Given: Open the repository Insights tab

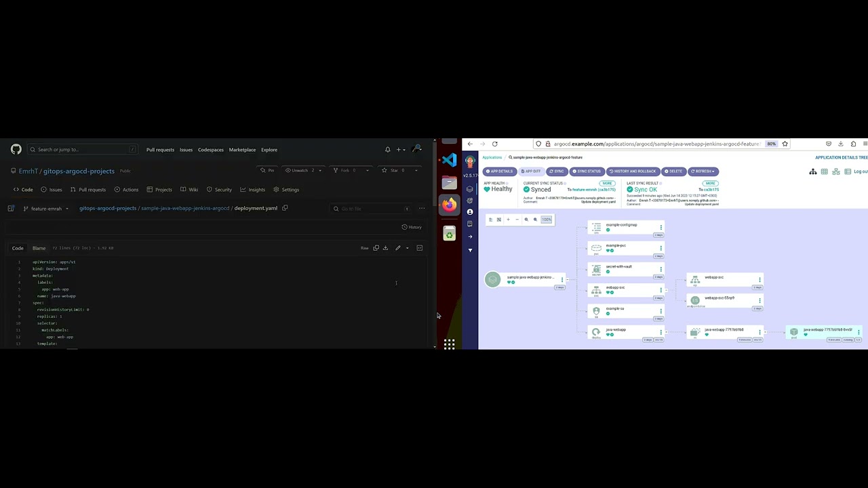Looking at the screenshot, I should coord(252,190).
